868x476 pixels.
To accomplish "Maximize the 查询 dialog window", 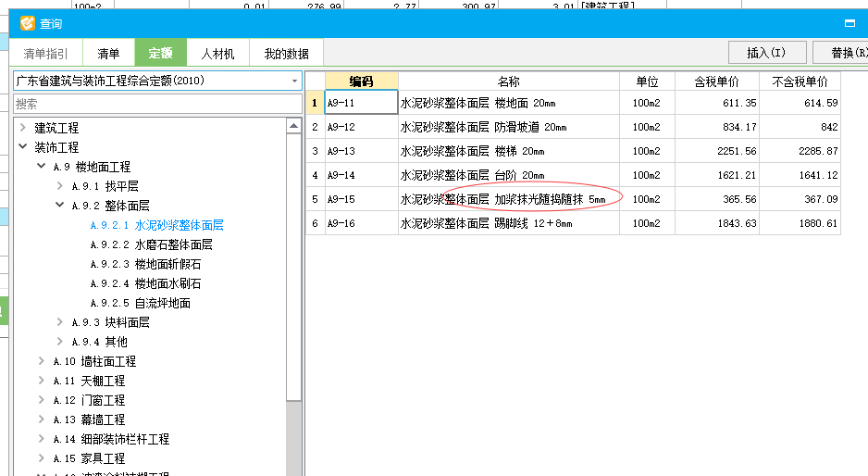I will pos(849,23).
